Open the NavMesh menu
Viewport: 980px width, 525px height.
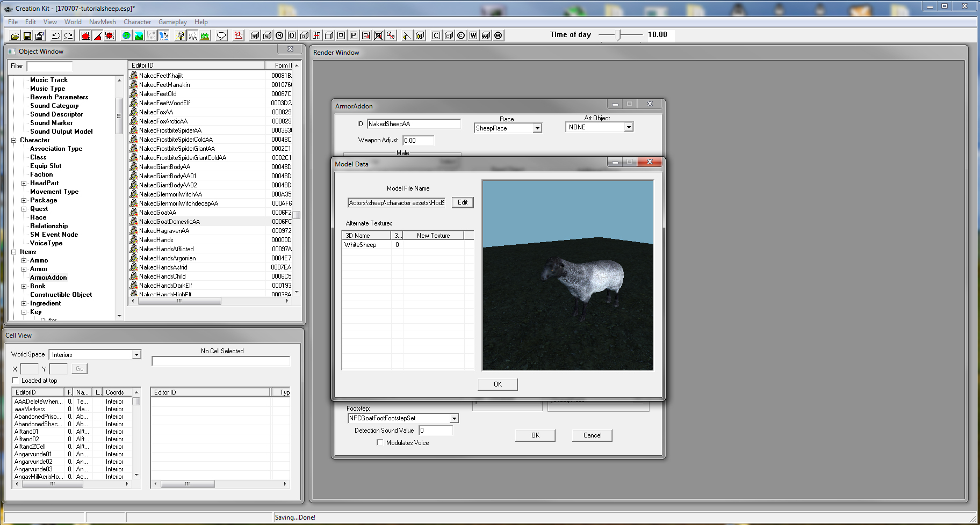point(102,22)
